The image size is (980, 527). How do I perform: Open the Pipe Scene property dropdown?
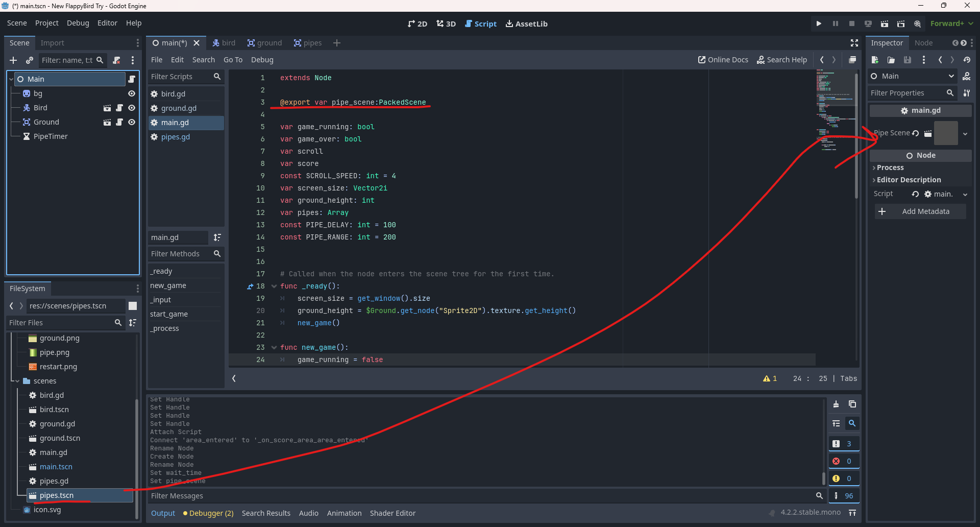click(x=965, y=134)
